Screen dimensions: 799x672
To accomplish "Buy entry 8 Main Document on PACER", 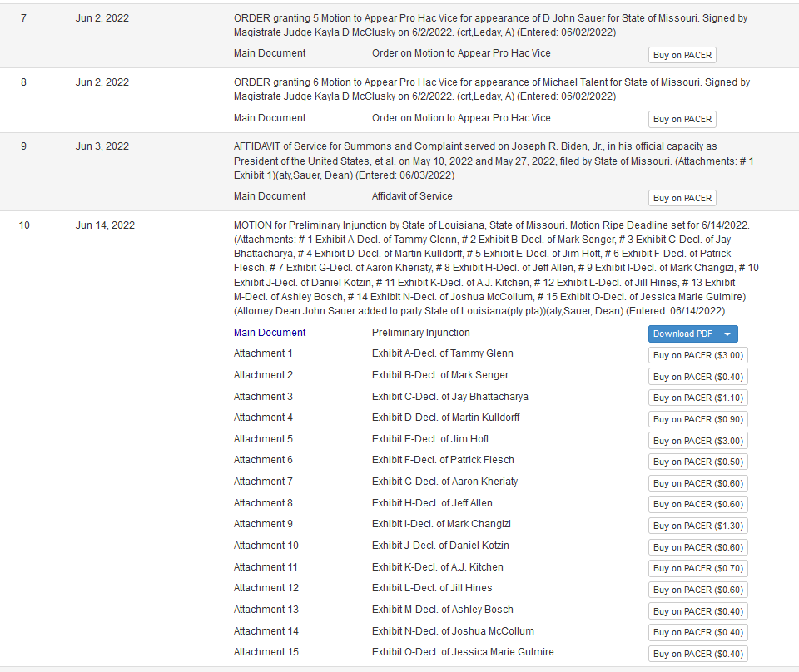I will (x=682, y=119).
